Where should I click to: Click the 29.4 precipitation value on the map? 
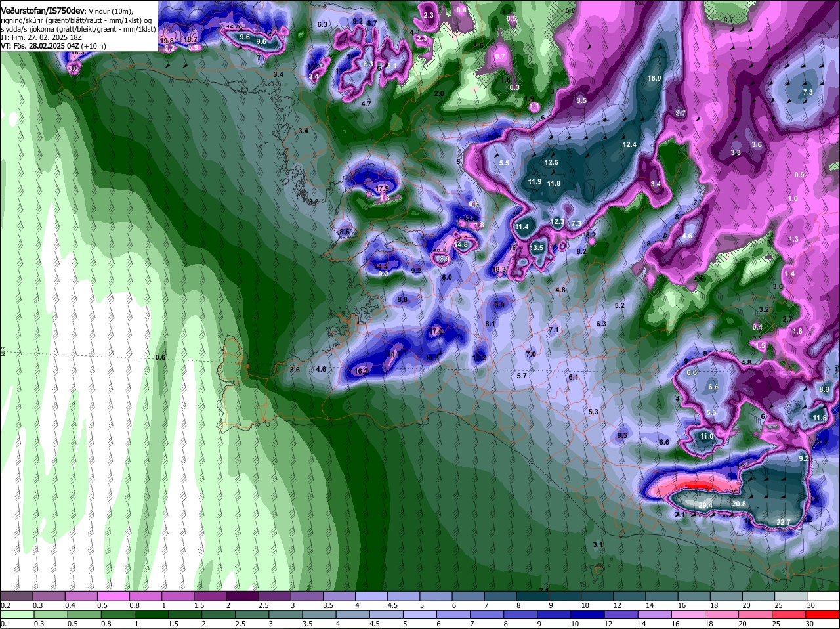705,505
